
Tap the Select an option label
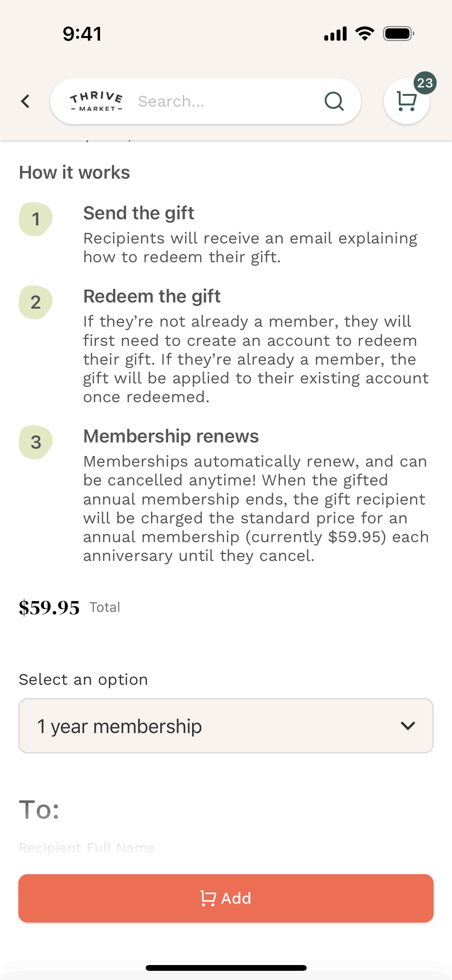(84, 680)
